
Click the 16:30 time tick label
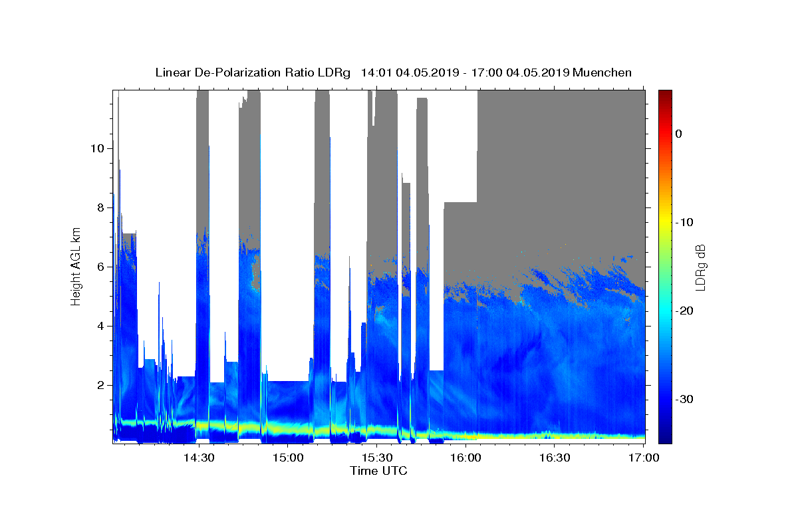point(555,458)
